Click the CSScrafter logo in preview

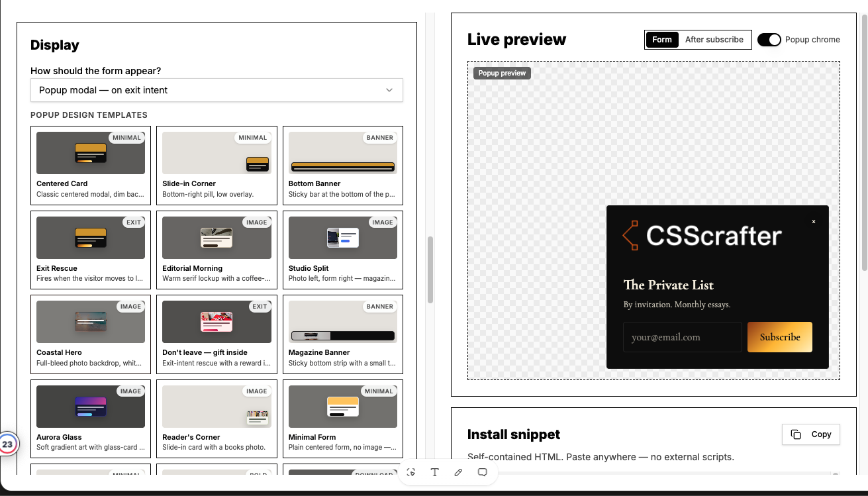tap(702, 236)
